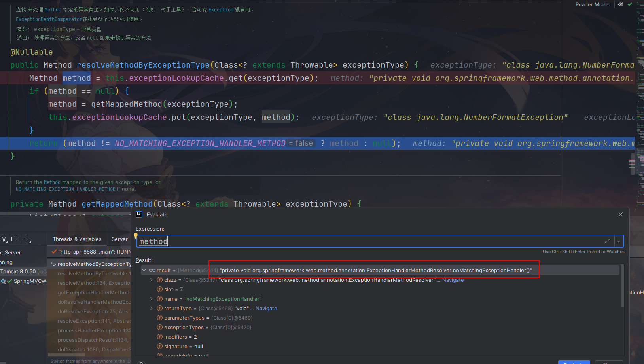The width and height of the screenshot is (644, 364).
Task: Click the @Nullable annotation in editor
Action: pyautogui.click(x=32, y=52)
